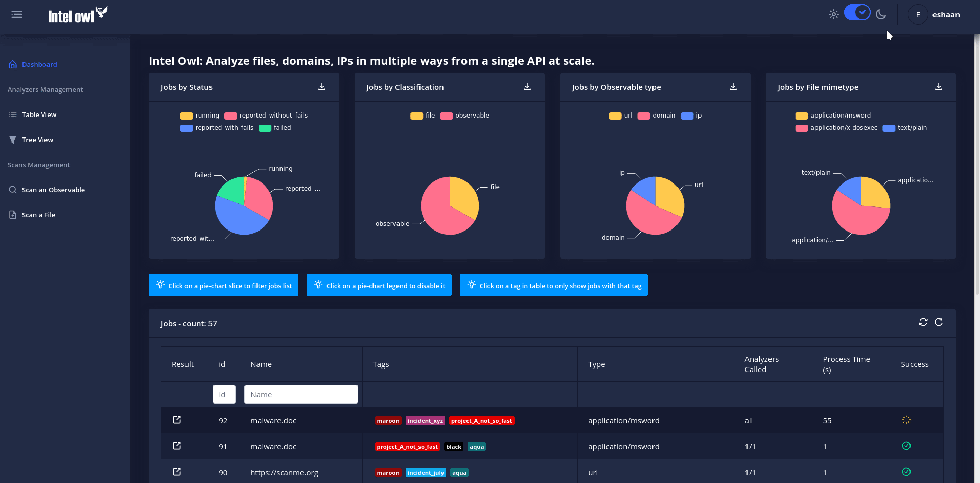The width and height of the screenshot is (980, 483).
Task: Filter by aqua tag on job 91
Action: tap(477, 447)
